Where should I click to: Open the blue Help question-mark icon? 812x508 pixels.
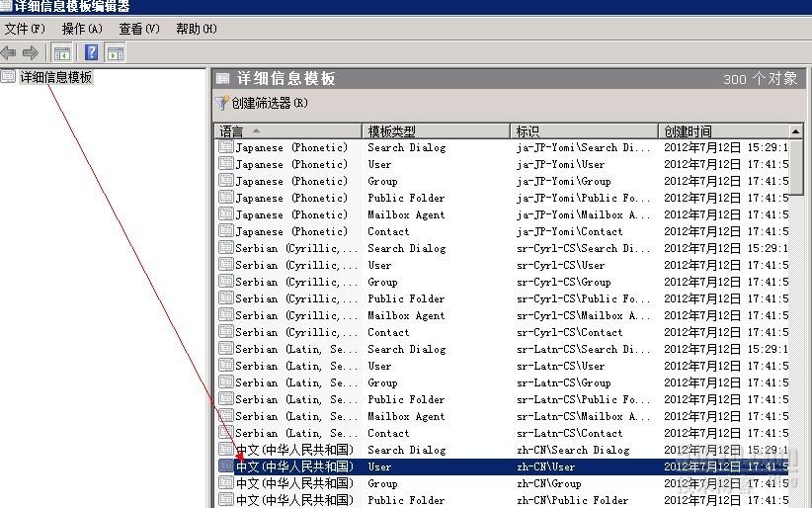(x=91, y=52)
